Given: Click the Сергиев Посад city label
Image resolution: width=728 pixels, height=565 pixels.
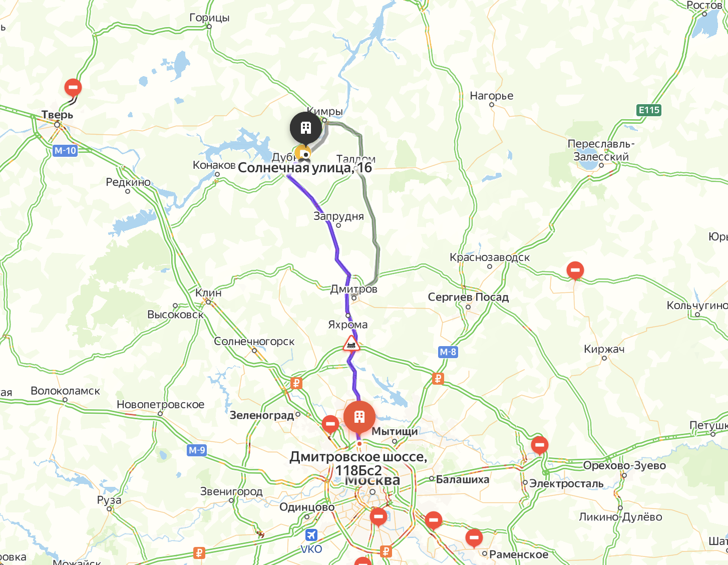Looking at the screenshot, I should click(468, 297).
